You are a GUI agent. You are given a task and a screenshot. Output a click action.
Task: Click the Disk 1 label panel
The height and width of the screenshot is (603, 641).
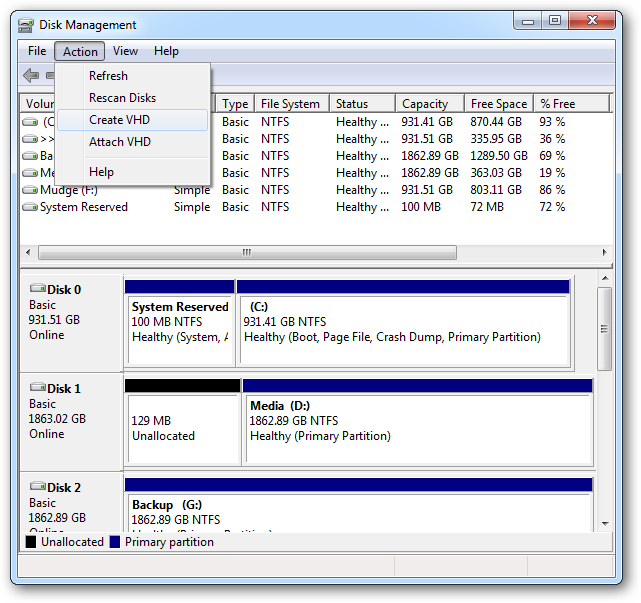pyautogui.click(x=71, y=422)
